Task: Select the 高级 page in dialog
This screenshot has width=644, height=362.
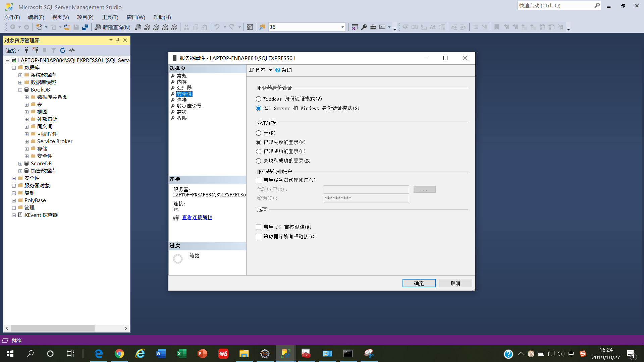Action: [x=182, y=112]
